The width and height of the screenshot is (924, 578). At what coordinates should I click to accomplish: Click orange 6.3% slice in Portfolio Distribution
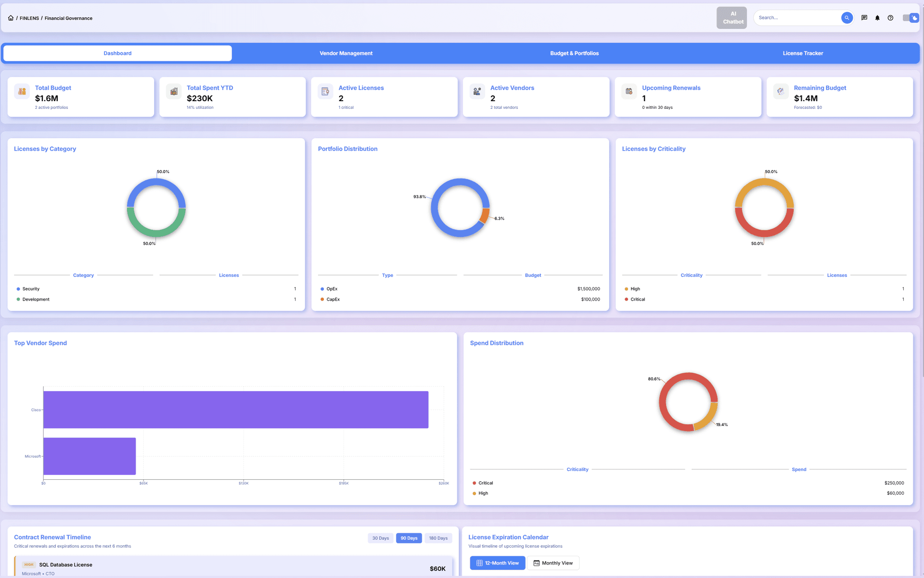click(x=485, y=216)
